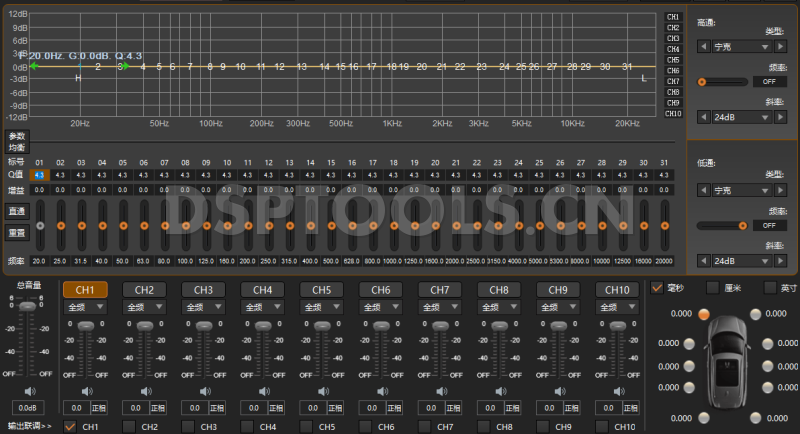The image size is (800, 434).
Task: Click the left arrow of low-pass slope selector
Action: [704, 261]
